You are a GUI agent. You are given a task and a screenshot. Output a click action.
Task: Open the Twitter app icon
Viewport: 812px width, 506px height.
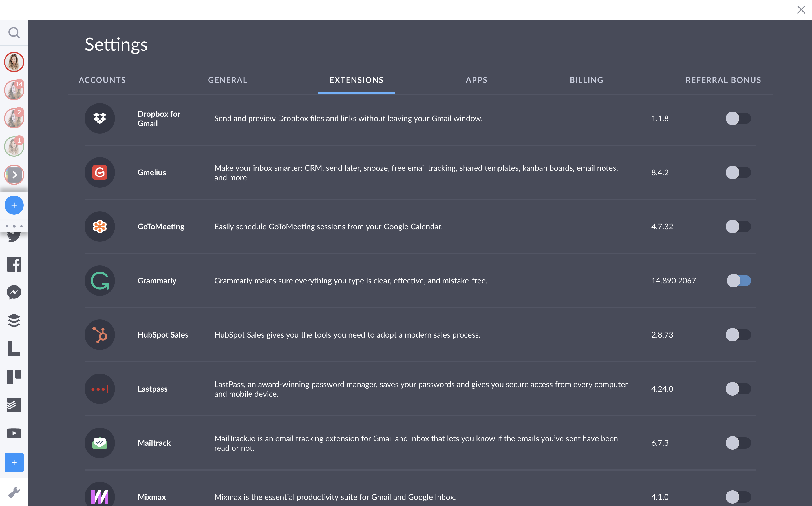pos(14,237)
